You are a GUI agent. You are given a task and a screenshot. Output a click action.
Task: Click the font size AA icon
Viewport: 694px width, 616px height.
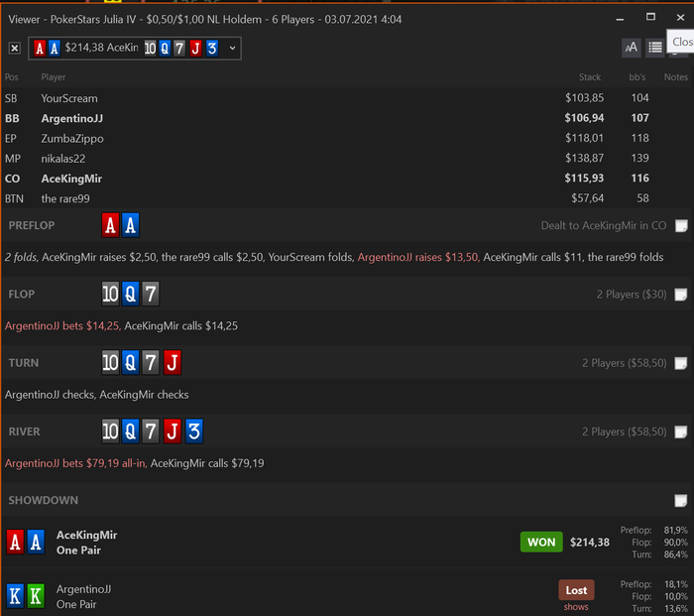coord(632,48)
